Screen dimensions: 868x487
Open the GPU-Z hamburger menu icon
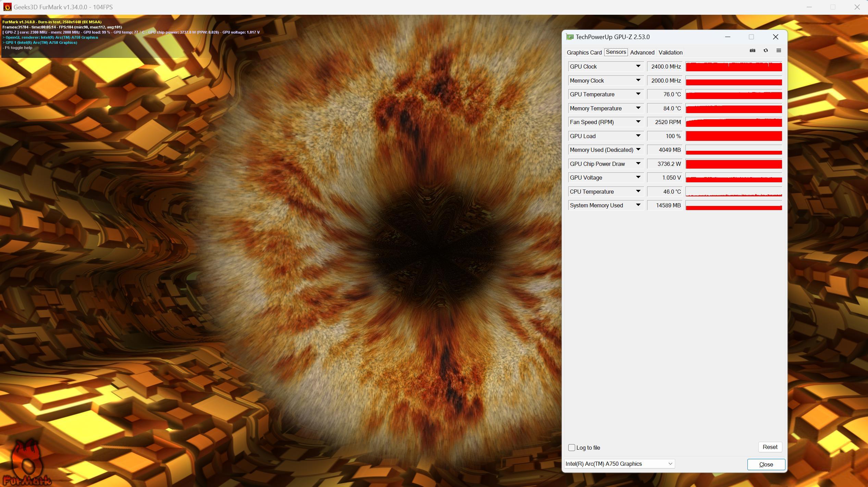tap(779, 51)
